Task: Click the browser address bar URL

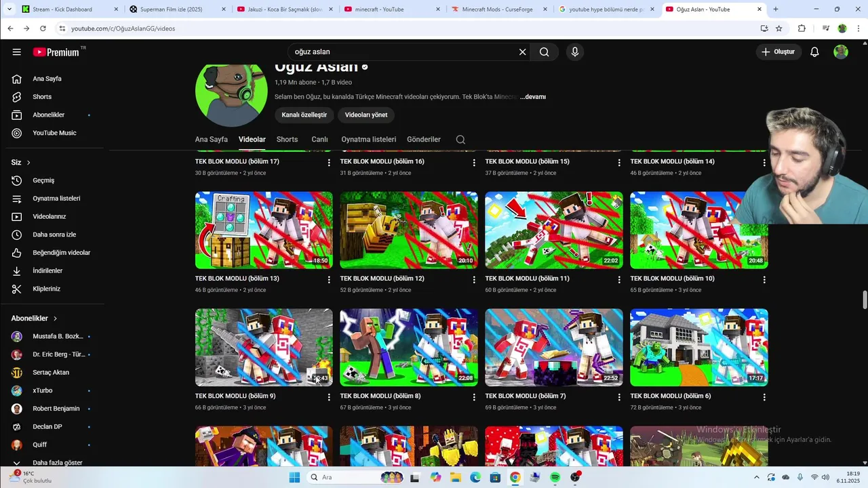Action: click(123, 28)
